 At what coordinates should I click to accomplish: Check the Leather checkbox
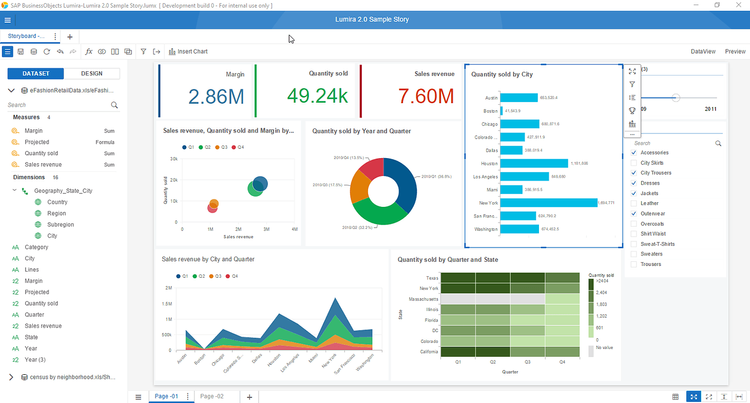634,203
